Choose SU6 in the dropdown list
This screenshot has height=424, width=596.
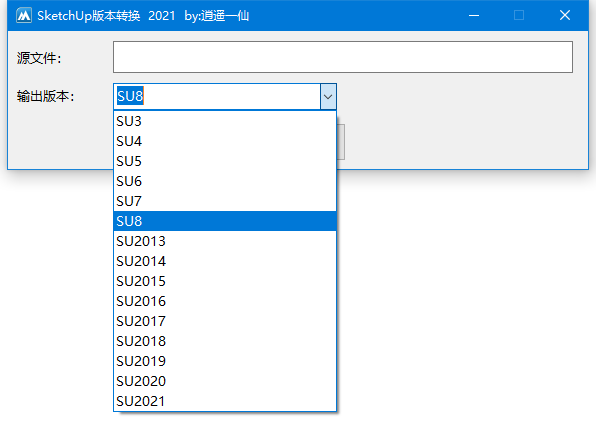225,181
